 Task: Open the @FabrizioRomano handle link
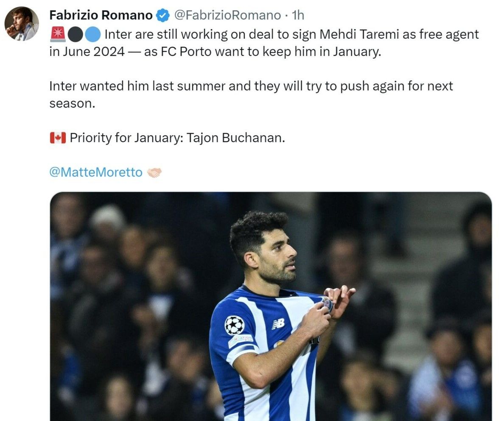227,15
